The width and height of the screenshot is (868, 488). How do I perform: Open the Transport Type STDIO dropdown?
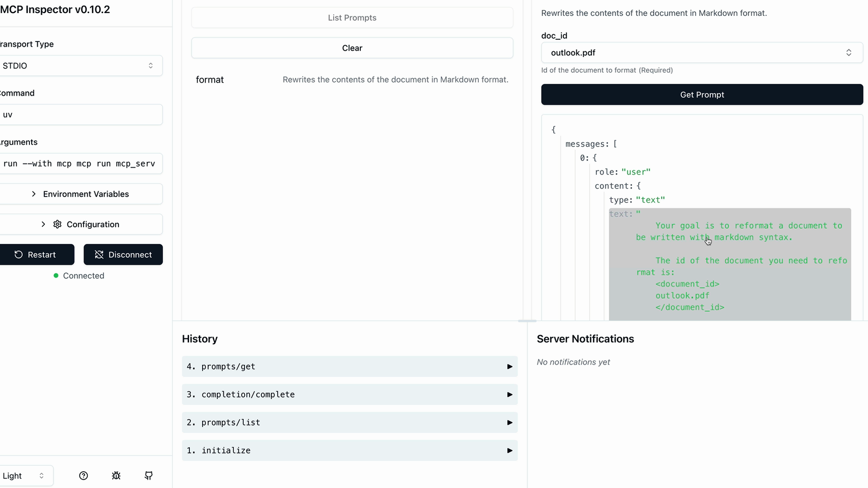click(x=80, y=66)
